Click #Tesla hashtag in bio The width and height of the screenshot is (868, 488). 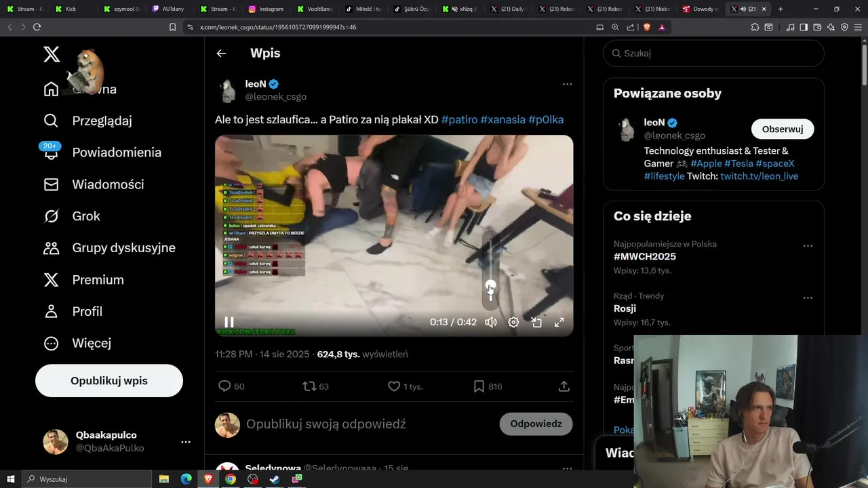[x=738, y=163]
